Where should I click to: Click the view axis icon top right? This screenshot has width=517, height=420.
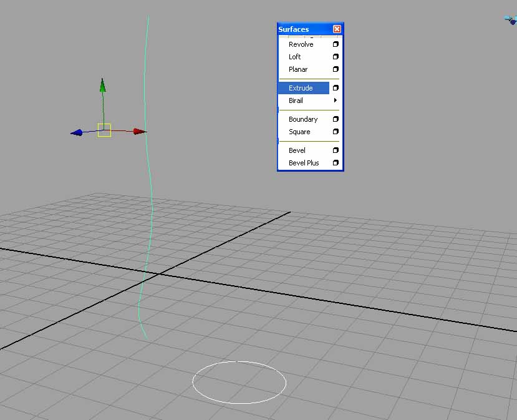pos(511,20)
